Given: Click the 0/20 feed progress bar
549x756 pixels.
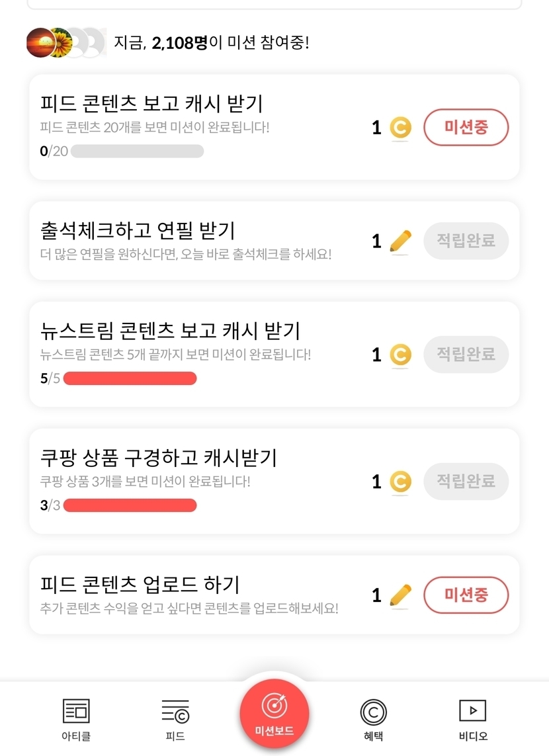Looking at the screenshot, I should point(137,151).
